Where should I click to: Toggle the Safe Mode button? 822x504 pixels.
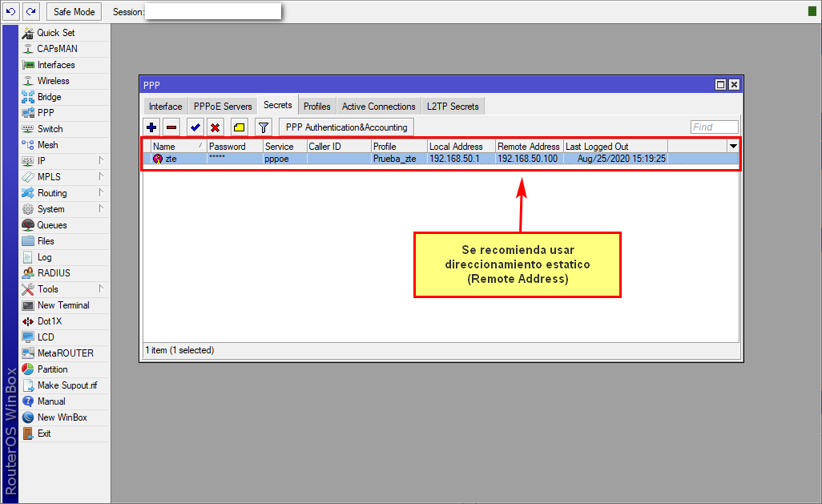[74, 11]
